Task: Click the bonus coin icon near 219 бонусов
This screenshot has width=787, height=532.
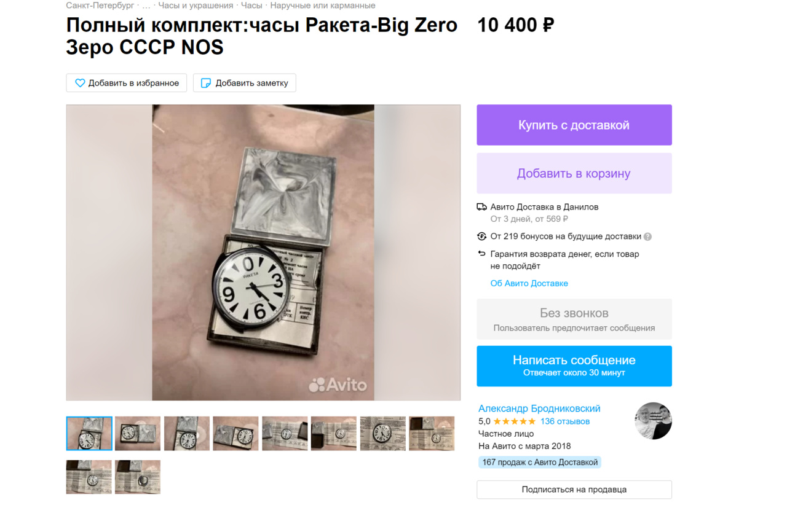Action: (x=482, y=237)
